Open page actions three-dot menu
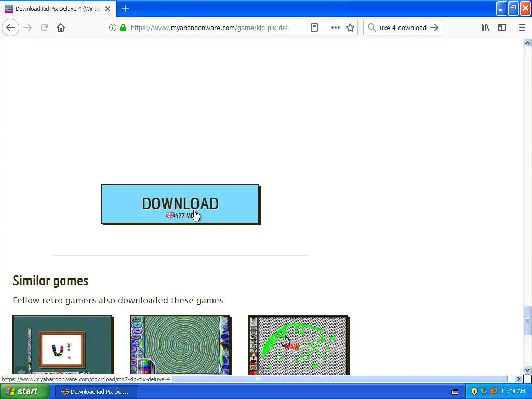The height and width of the screenshot is (399, 532). 335,28
